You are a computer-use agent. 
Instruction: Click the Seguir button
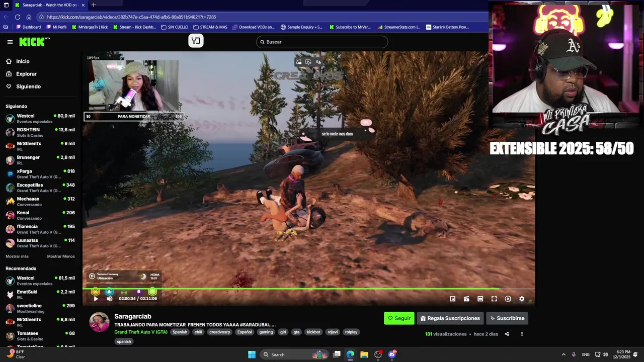point(399,318)
